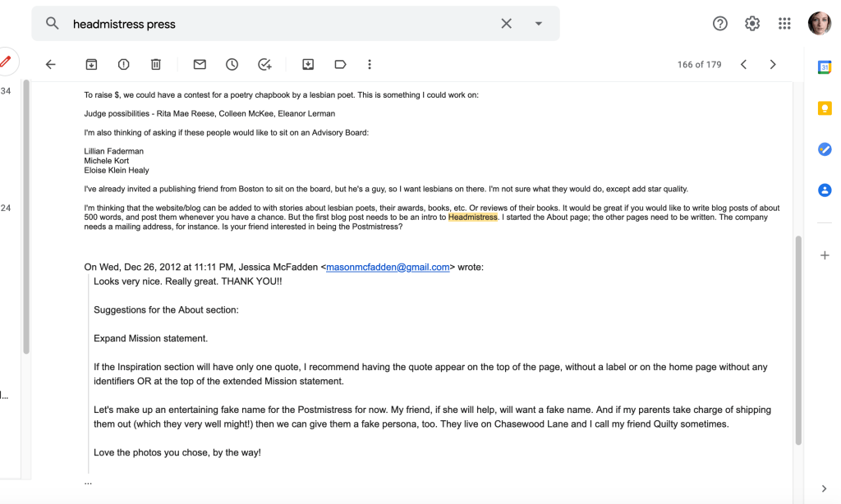Open the Google apps grid menu

click(x=784, y=24)
